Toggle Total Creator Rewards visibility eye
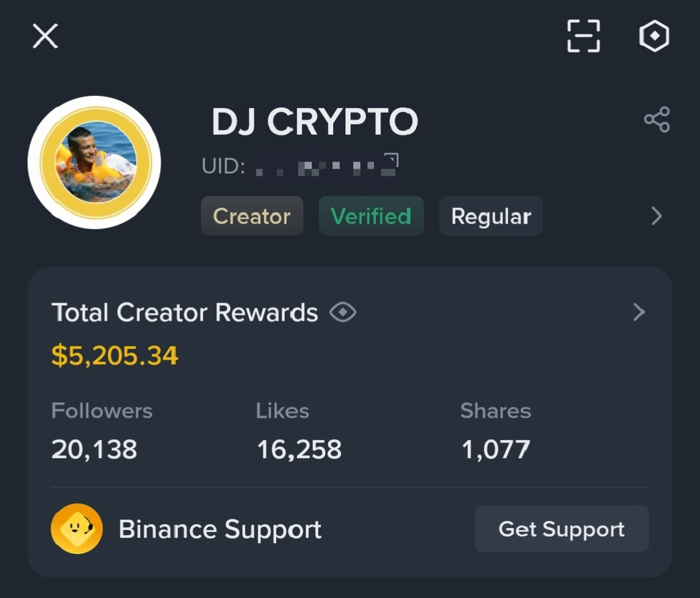Viewport: 700px width, 598px height. point(342,312)
